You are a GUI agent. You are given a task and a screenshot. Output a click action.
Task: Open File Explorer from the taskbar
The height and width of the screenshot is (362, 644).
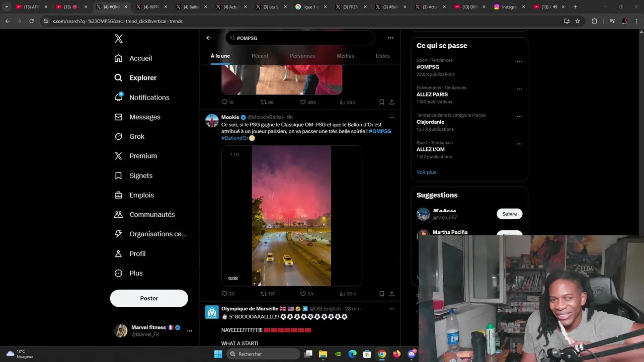323,354
